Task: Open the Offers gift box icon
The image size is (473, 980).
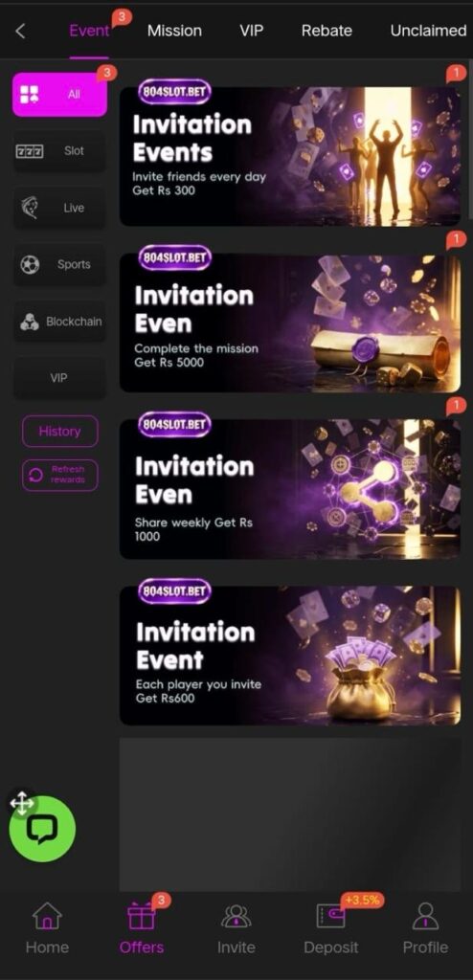Action: click(142, 916)
